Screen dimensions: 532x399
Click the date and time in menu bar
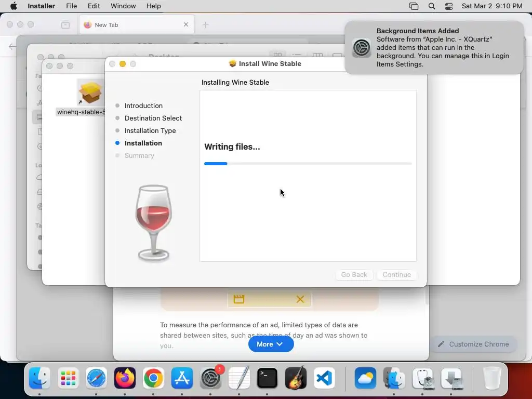pyautogui.click(x=492, y=6)
